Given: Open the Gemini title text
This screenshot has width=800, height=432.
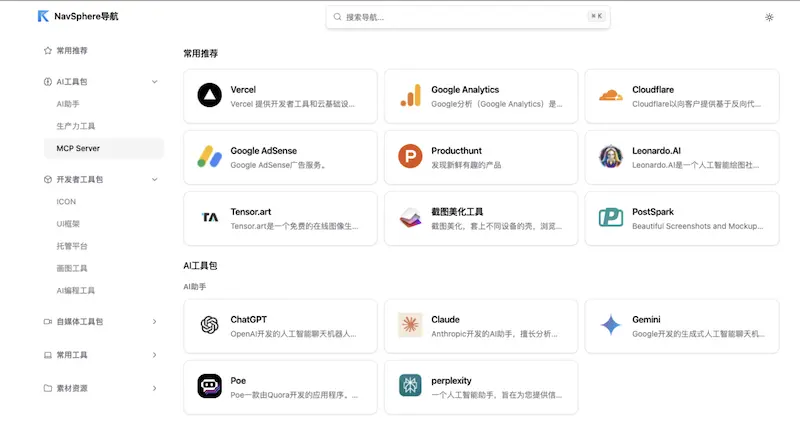Looking at the screenshot, I should pos(646,320).
